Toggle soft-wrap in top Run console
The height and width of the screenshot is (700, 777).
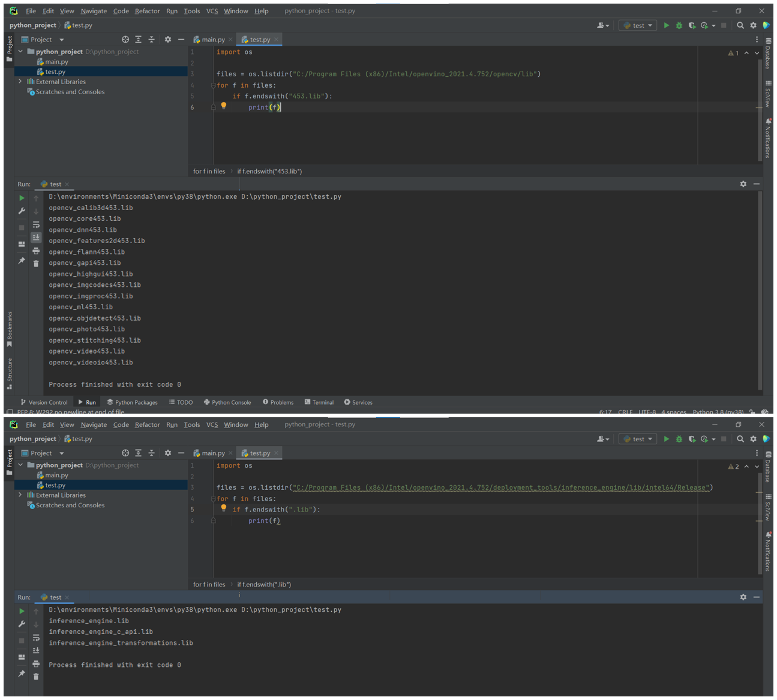tap(36, 225)
